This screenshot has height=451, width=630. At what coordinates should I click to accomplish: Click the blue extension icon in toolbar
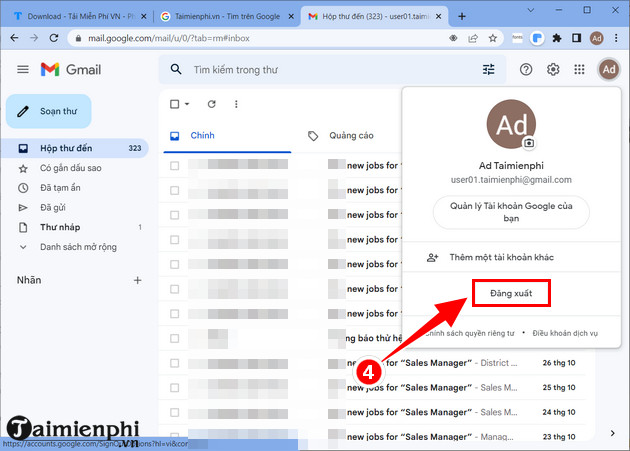tap(537, 38)
